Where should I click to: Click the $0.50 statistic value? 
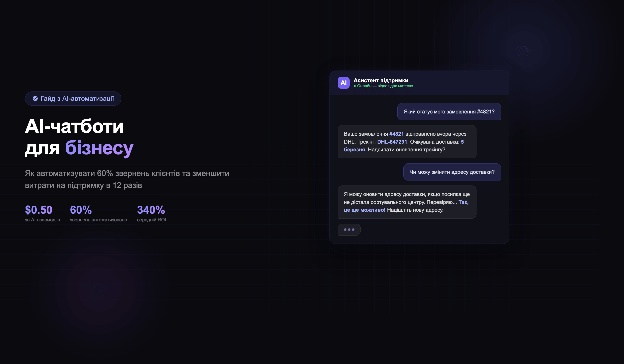tap(39, 210)
